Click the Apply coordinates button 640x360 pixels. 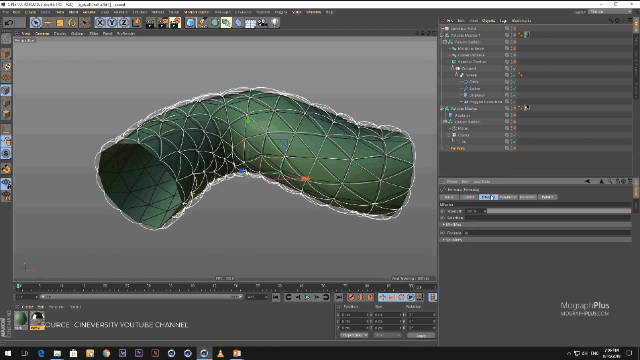pyautogui.click(x=421, y=336)
